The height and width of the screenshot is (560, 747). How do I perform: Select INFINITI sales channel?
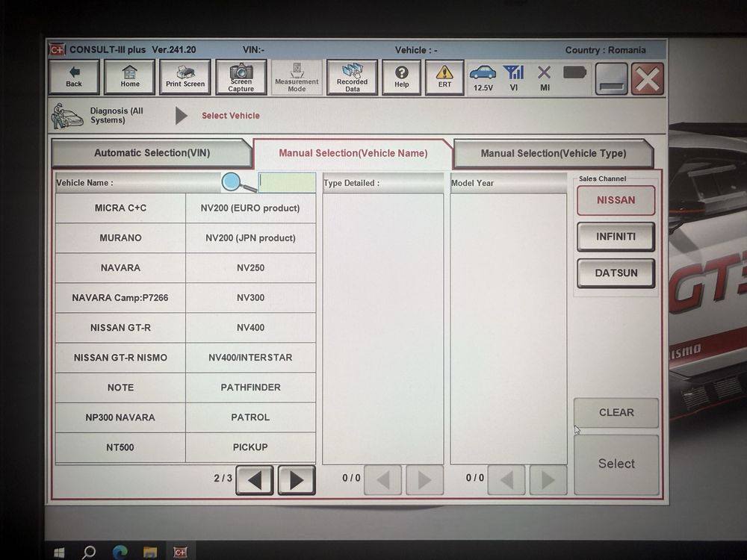[616, 237]
